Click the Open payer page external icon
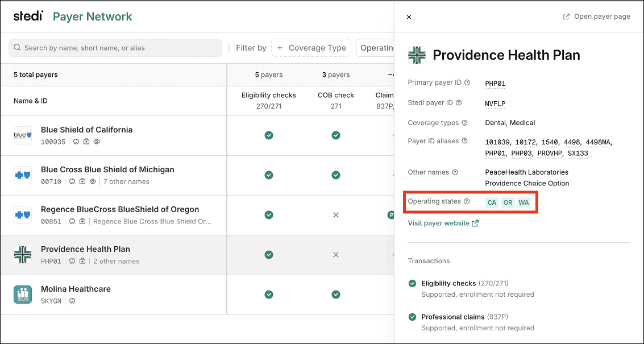Viewport: 644px width, 344px height. pos(566,17)
